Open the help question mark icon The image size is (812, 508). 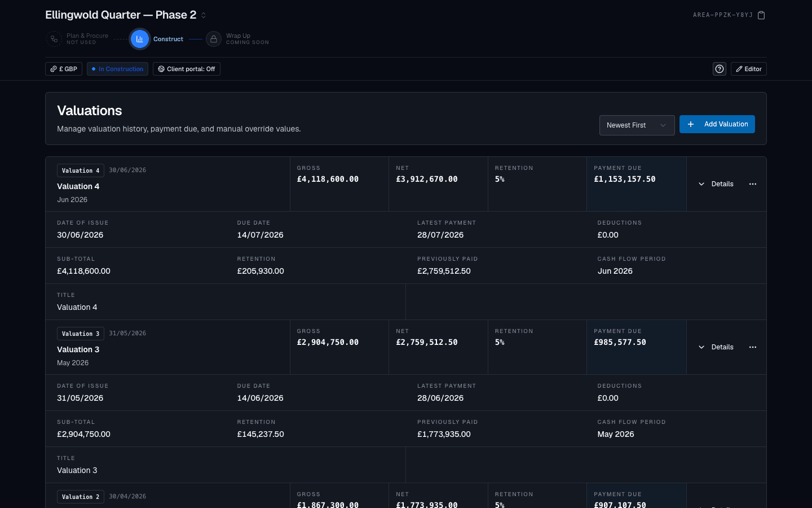click(x=720, y=69)
